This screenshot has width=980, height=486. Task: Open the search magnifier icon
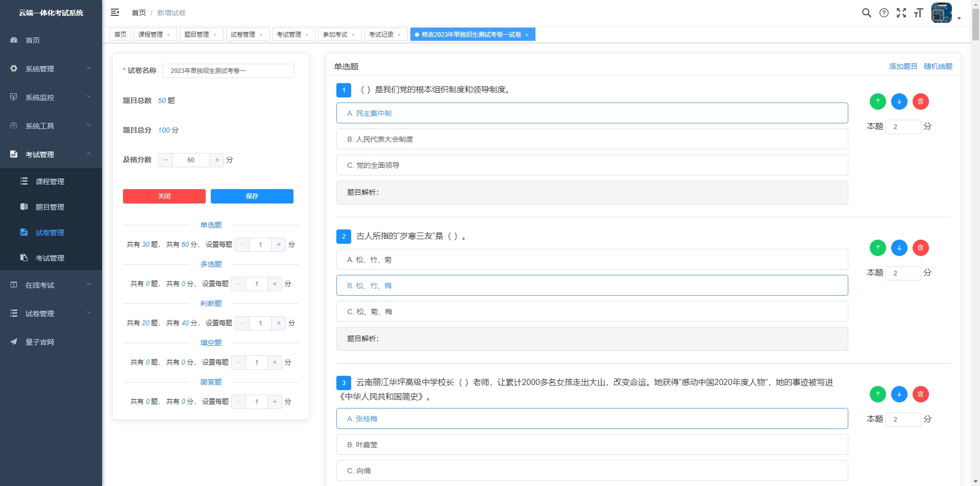pos(866,13)
